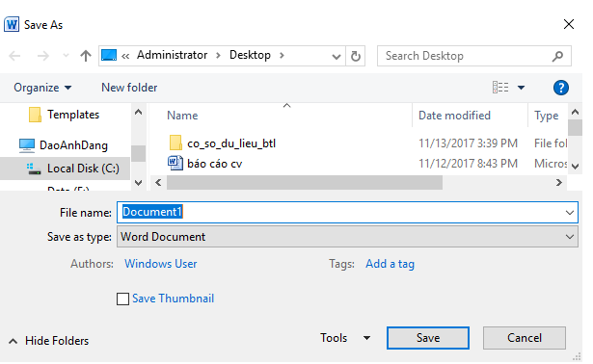Sort files by Type column
593x364 pixels.
pyautogui.click(x=546, y=116)
